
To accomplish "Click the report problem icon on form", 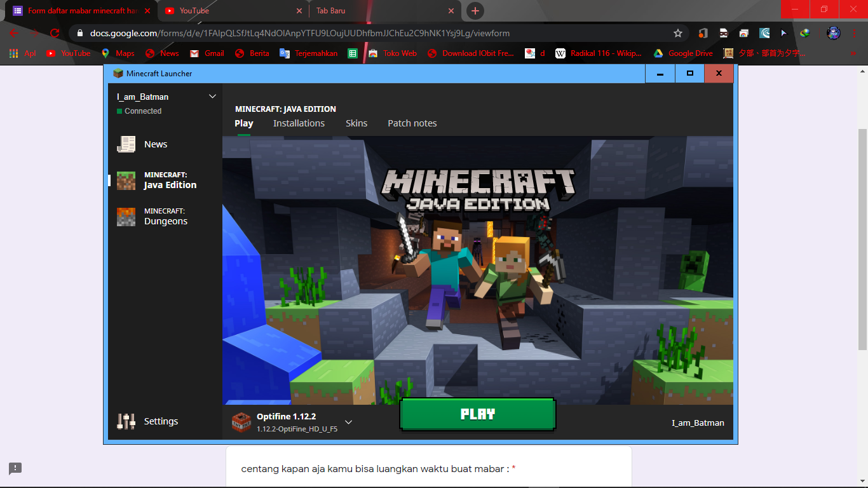I will pos(15,468).
